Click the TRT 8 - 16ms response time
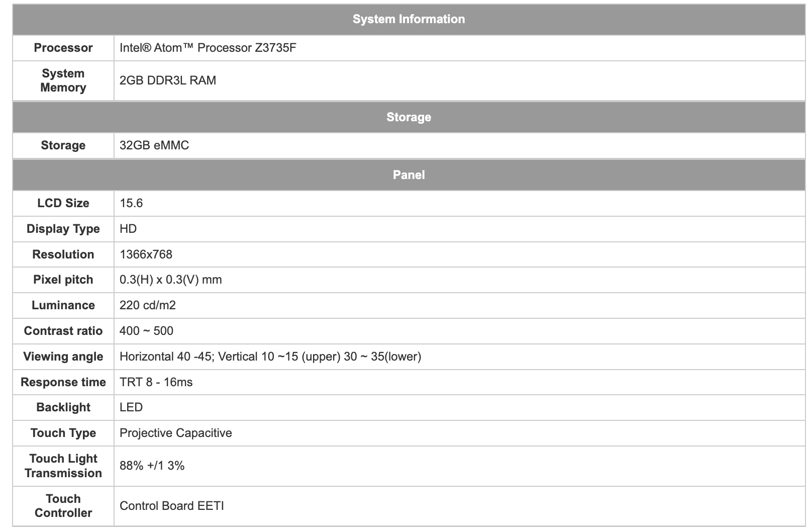The width and height of the screenshot is (812, 527). click(156, 382)
